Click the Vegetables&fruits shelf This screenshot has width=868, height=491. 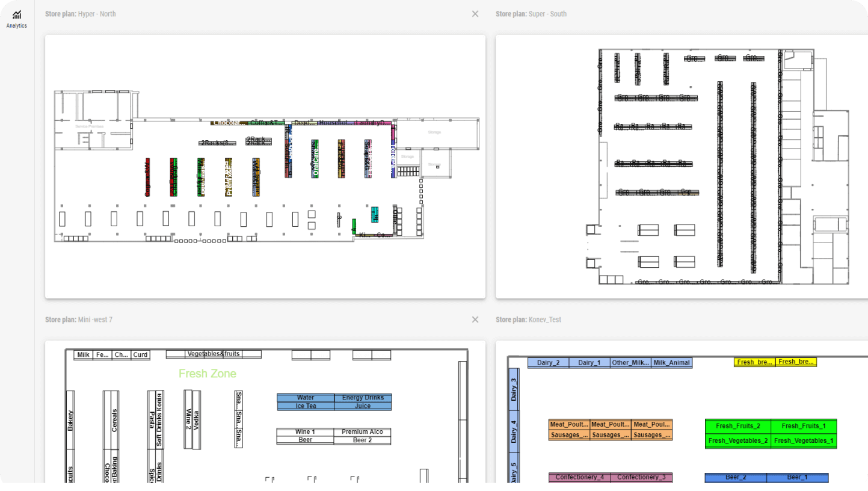tap(214, 354)
